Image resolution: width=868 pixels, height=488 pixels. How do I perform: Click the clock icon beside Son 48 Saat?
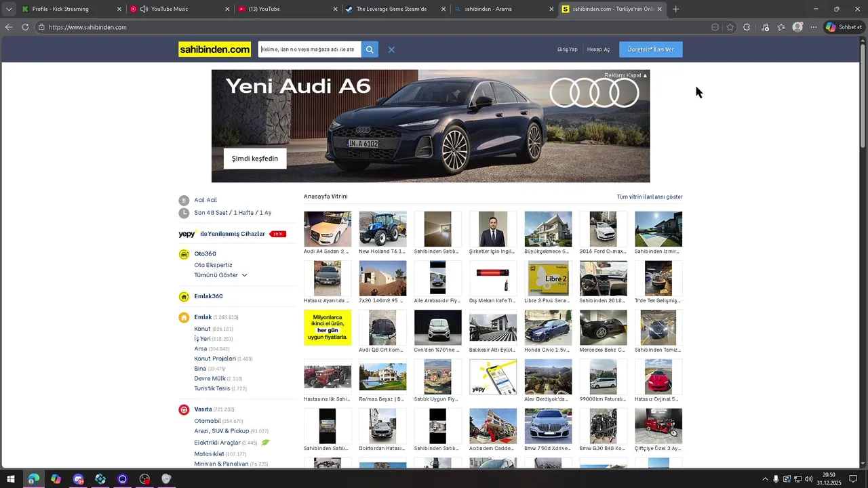coord(184,213)
